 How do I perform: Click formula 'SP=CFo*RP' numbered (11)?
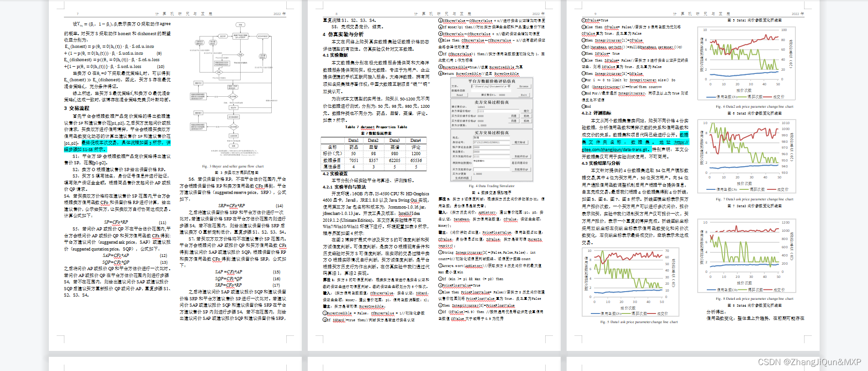point(116,222)
